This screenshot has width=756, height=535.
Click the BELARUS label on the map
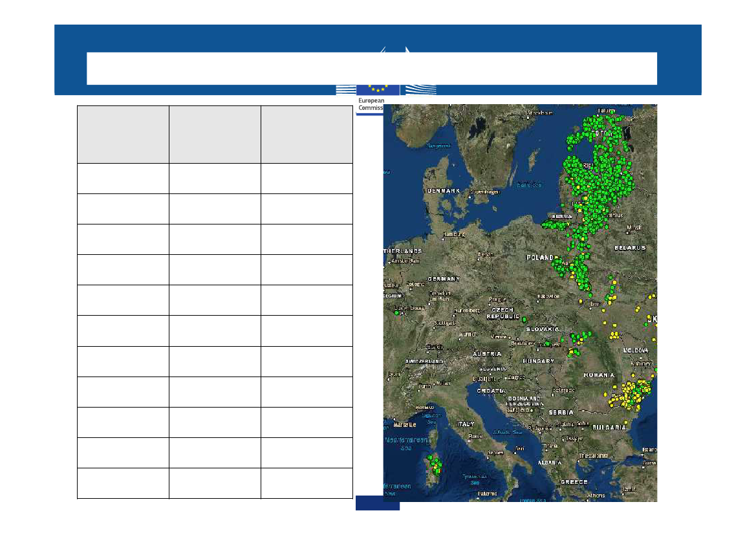point(631,248)
